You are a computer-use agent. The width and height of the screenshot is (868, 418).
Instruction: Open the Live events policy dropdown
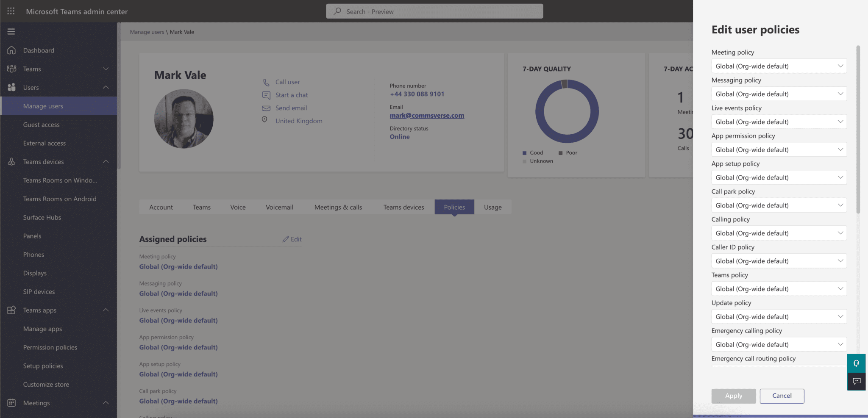click(779, 122)
